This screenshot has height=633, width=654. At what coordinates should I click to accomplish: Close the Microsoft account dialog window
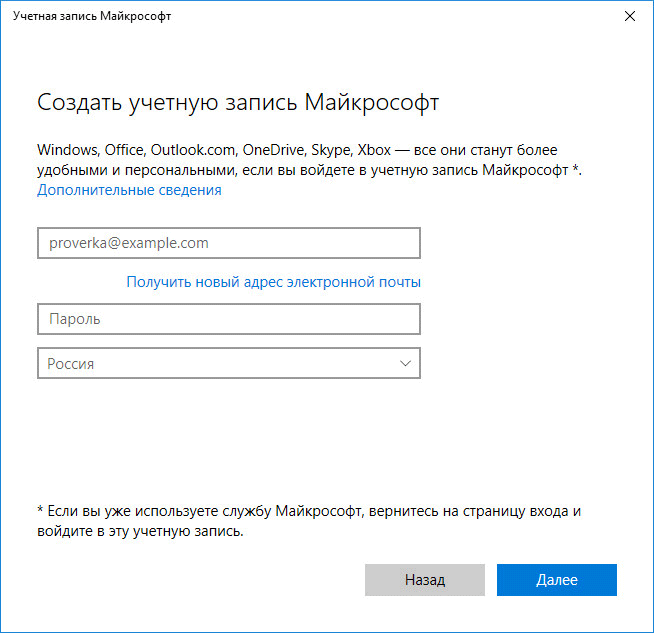(x=629, y=16)
